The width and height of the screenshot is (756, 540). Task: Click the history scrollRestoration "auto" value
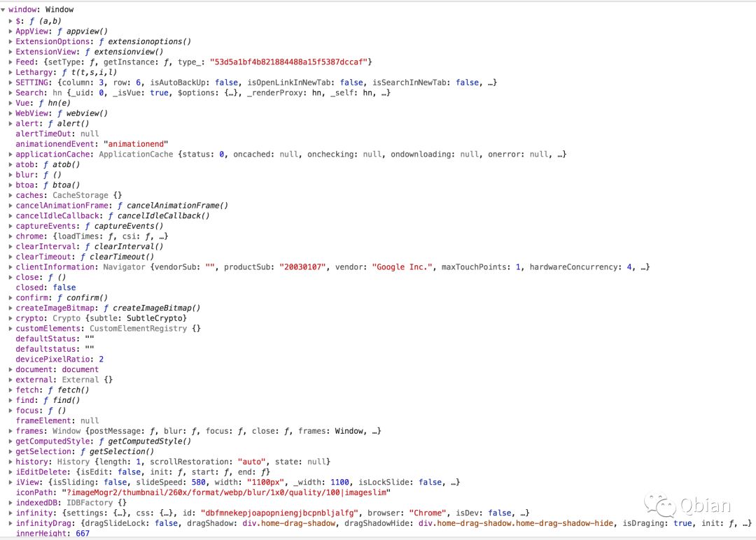point(252,462)
